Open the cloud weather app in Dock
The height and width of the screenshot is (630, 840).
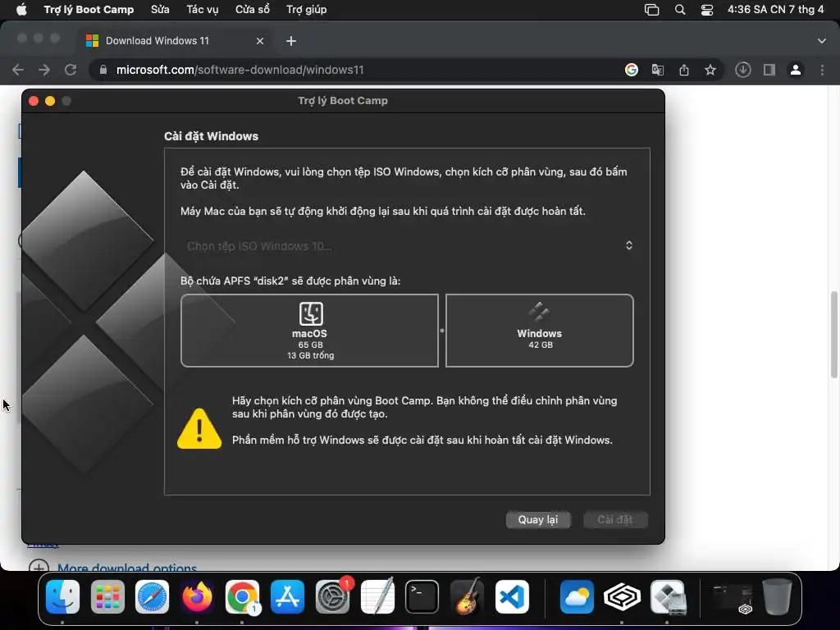click(x=577, y=597)
